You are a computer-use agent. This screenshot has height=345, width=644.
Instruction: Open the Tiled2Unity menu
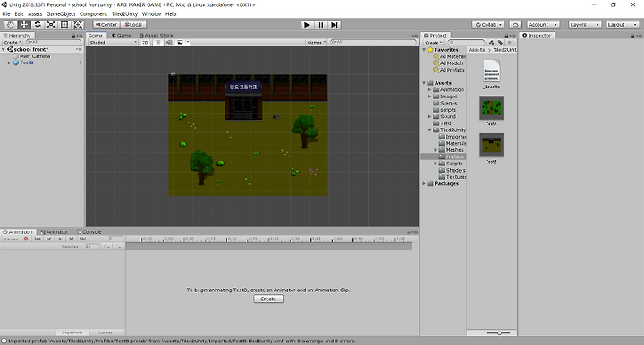click(124, 13)
